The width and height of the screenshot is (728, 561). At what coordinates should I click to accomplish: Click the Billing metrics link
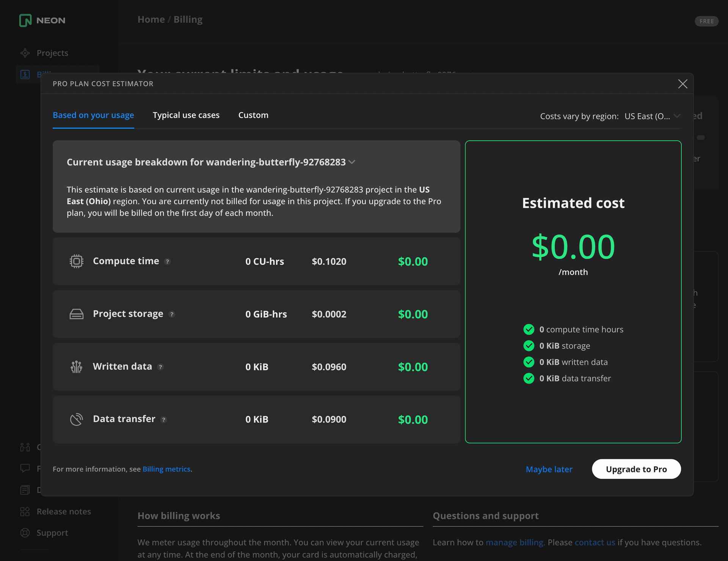[x=166, y=469]
